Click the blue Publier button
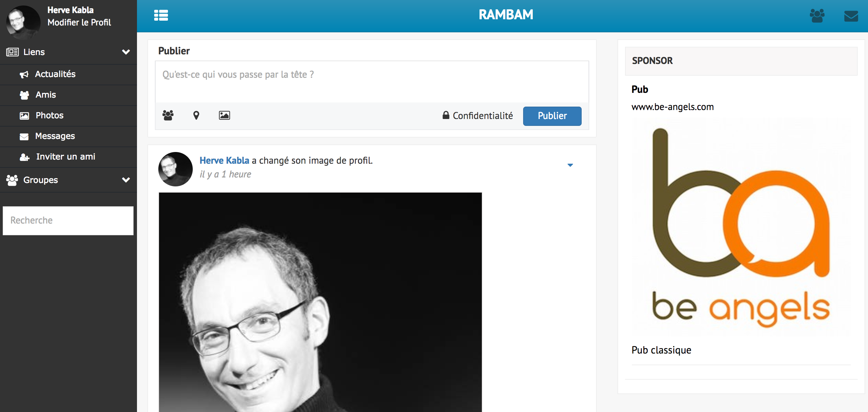Image resolution: width=868 pixels, height=412 pixels. pos(552,116)
